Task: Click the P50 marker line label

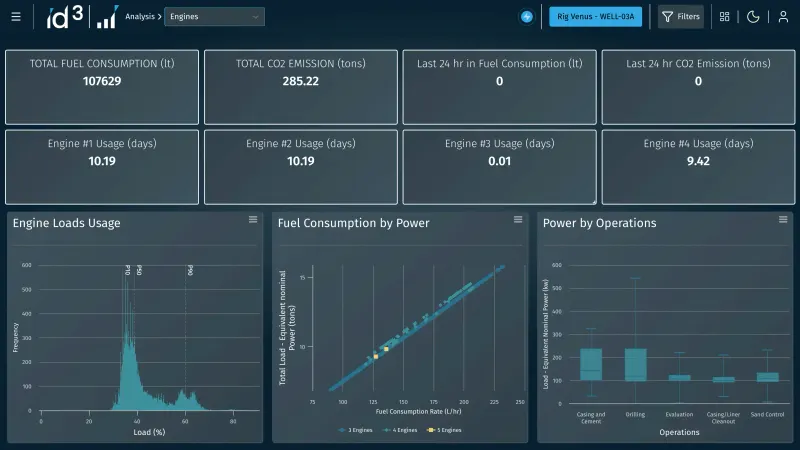Action: tap(139, 270)
